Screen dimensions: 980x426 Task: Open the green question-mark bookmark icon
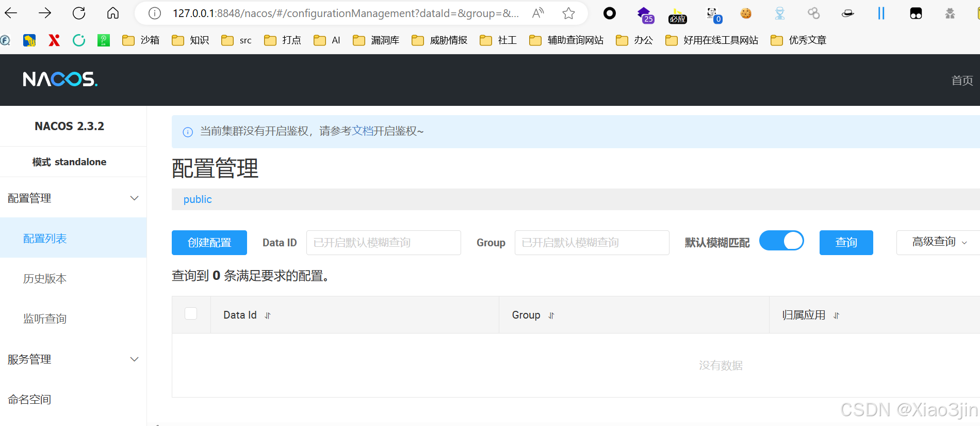[104, 40]
